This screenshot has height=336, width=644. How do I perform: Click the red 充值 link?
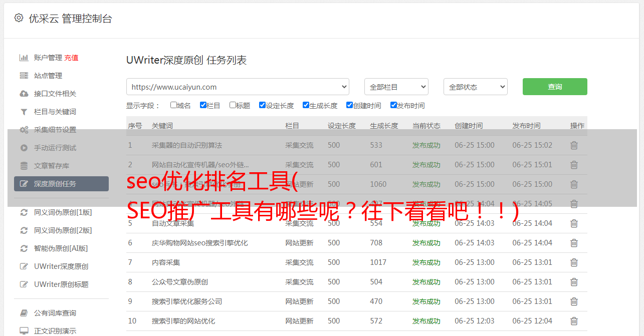tap(71, 58)
